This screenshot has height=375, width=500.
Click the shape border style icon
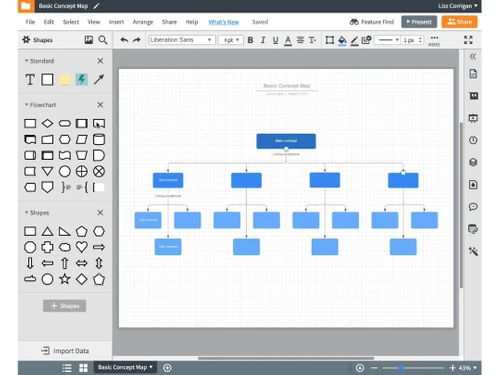329,40
